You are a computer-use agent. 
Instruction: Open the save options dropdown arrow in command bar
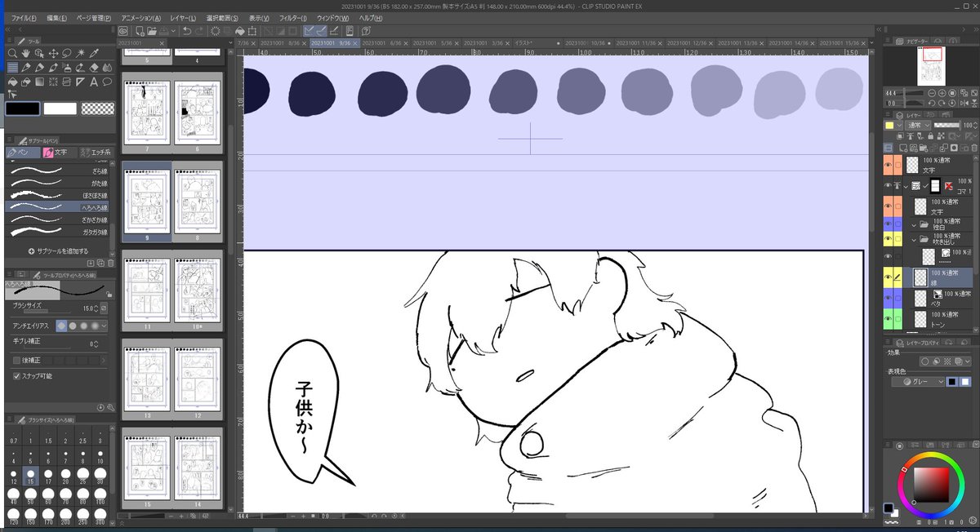click(173, 31)
